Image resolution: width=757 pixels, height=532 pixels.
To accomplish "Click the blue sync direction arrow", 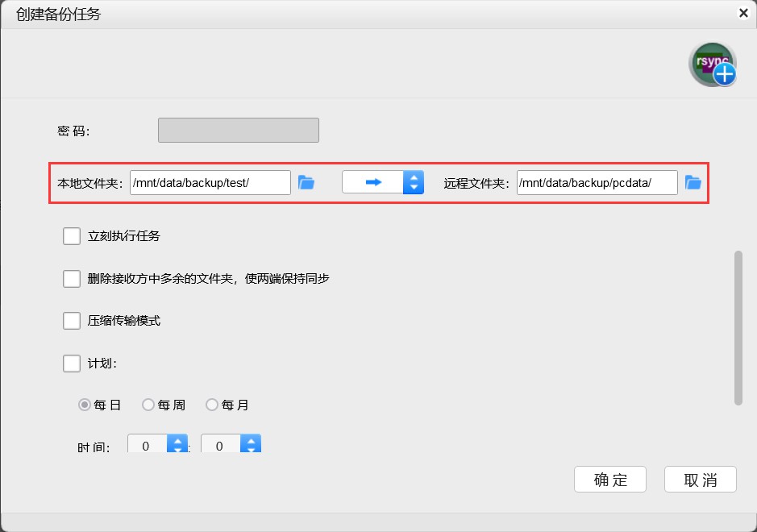I will click(372, 182).
